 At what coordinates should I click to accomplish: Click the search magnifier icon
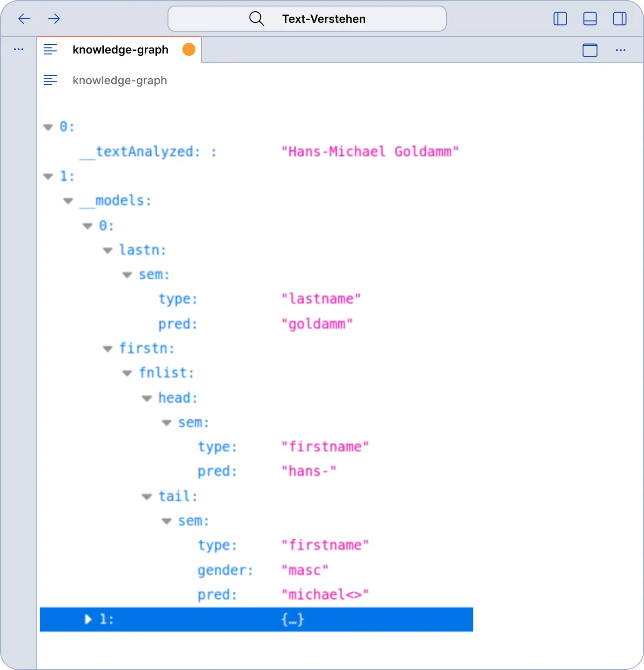point(256,19)
